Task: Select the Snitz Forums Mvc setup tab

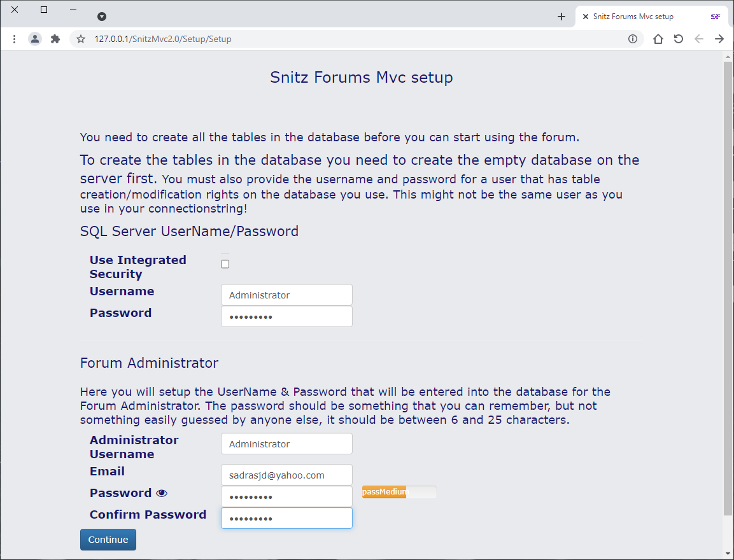Action: tap(637, 17)
